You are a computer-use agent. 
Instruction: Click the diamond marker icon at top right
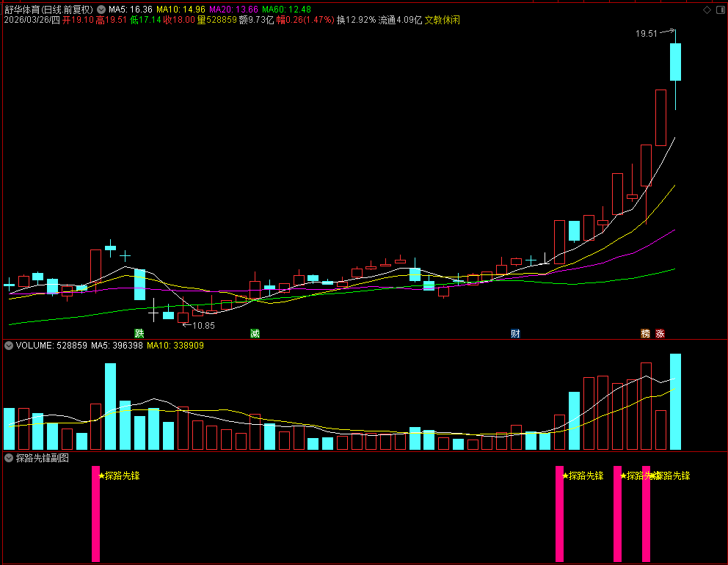(707, 10)
